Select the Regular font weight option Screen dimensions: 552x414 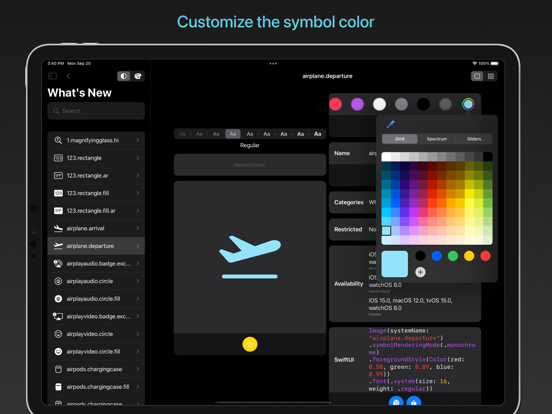[x=233, y=134]
